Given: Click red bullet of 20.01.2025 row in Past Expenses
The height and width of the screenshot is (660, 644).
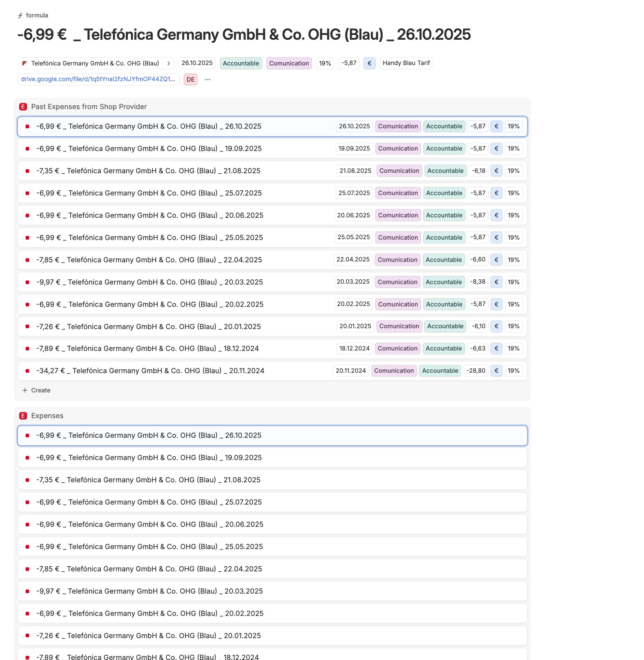Looking at the screenshot, I should pos(27,327).
